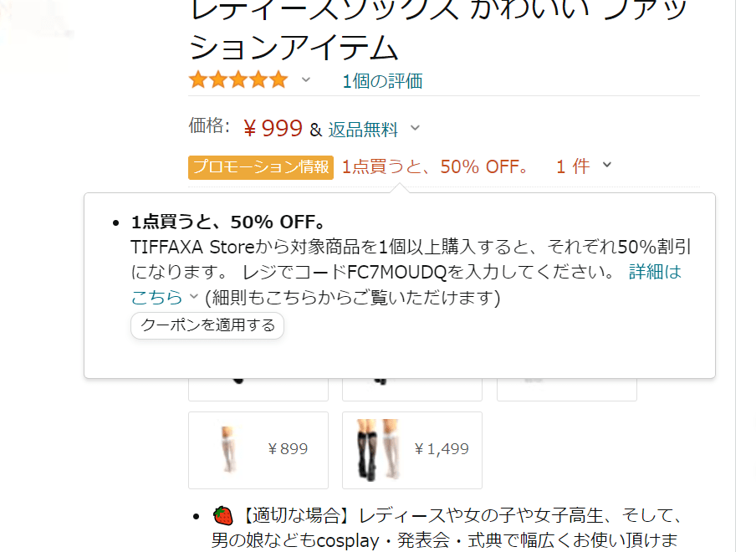Viewport: 756px width, 552px height.
Task: Click the white knee sock image
Action: tap(229, 449)
